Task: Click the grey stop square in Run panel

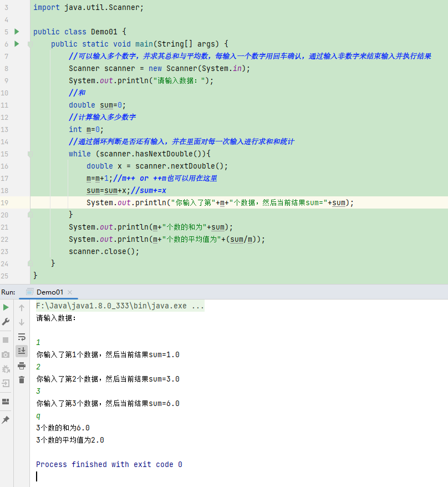Action: 6,340
